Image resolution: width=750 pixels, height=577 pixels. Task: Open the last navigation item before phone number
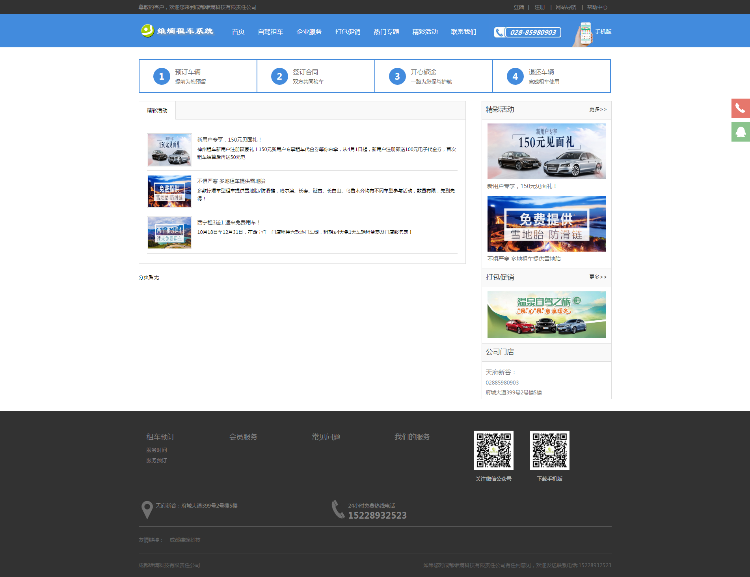pyautogui.click(x=463, y=32)
